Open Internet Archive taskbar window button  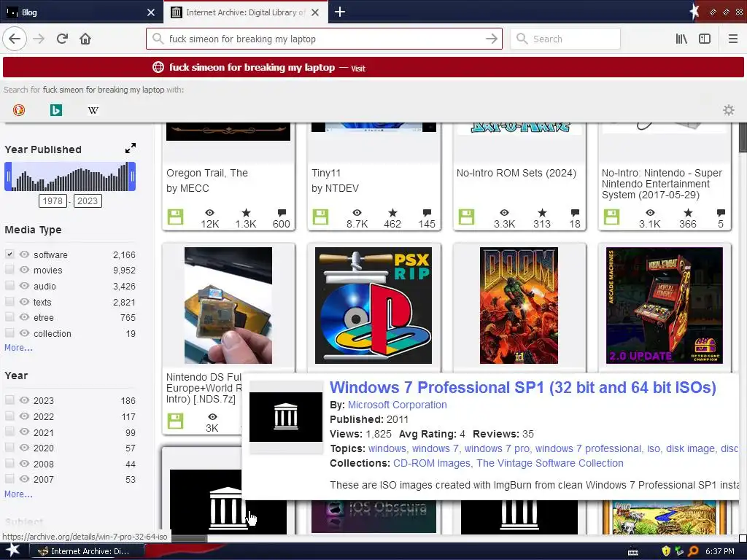[x=87, y=551]
